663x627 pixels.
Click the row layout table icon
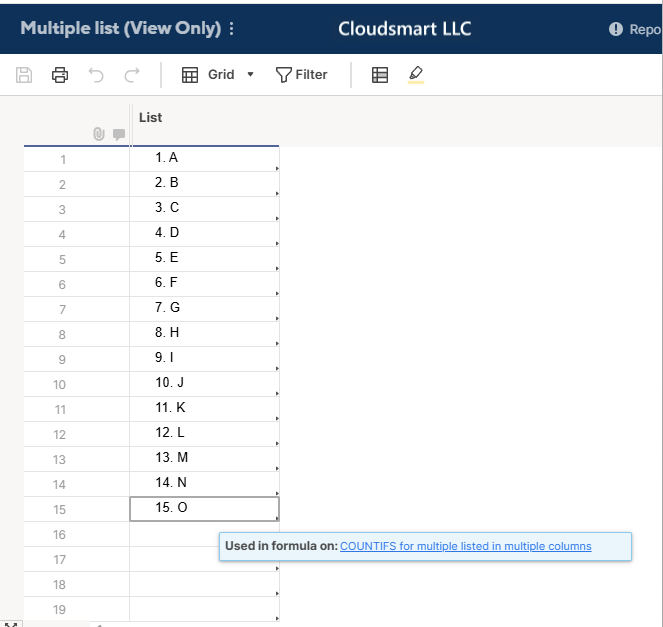(x=380, y=75)
